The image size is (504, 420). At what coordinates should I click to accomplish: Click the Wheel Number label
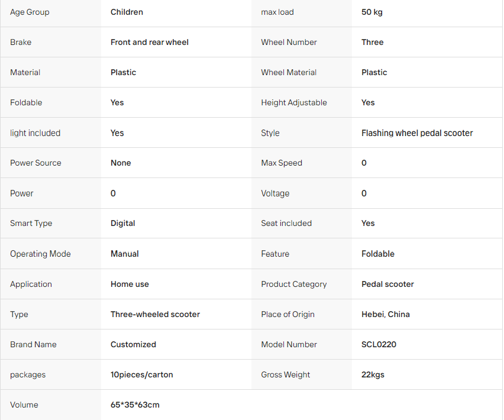289,43
